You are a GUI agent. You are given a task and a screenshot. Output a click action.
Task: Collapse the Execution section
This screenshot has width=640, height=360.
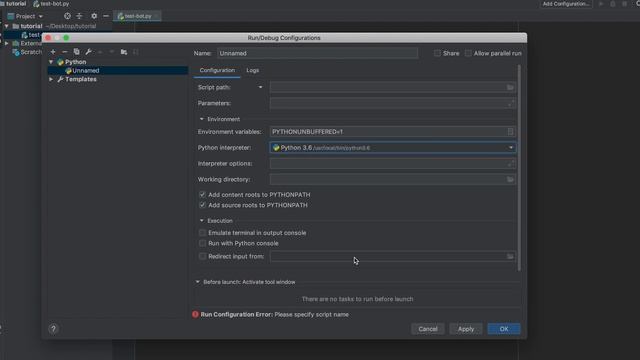pyautogui.click(x=202, y=220)
